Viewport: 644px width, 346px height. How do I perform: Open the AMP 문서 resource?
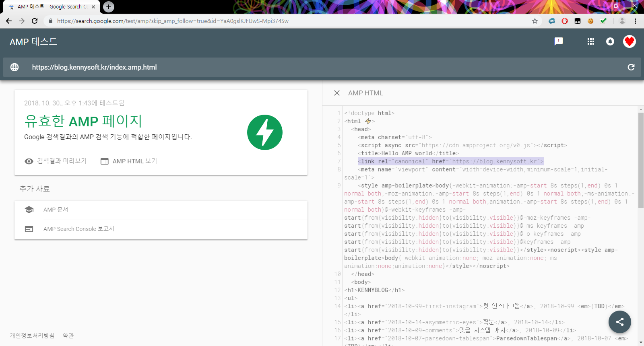pyautogui.click(x=161, y=210)
